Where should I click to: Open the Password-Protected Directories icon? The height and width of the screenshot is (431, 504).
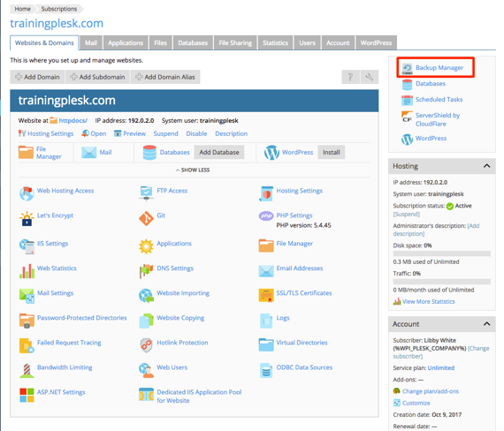(x=27, y=321)
